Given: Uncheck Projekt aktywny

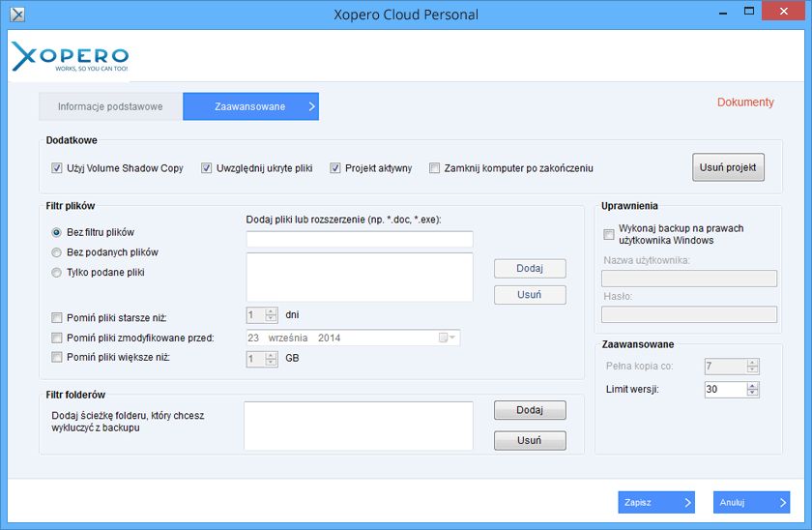Looking at the screenshot, I should pyautogui.click(x=335, y=168).
